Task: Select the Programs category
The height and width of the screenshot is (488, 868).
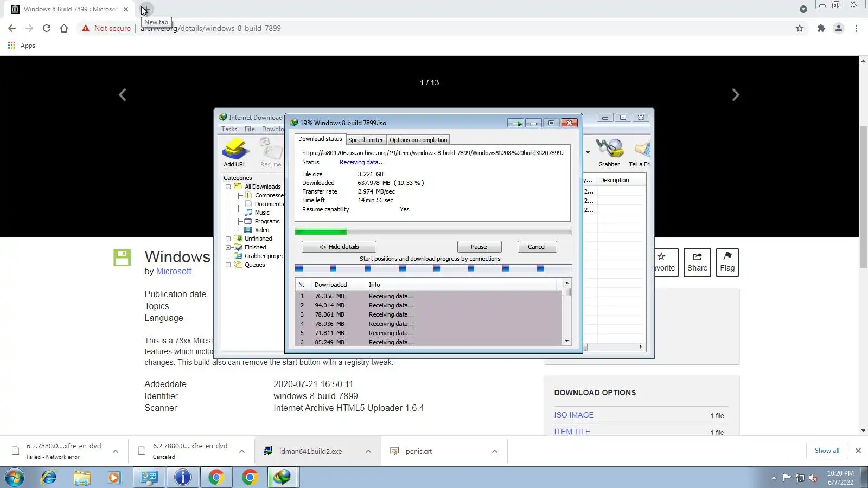Action: click(x=267, y=221)
